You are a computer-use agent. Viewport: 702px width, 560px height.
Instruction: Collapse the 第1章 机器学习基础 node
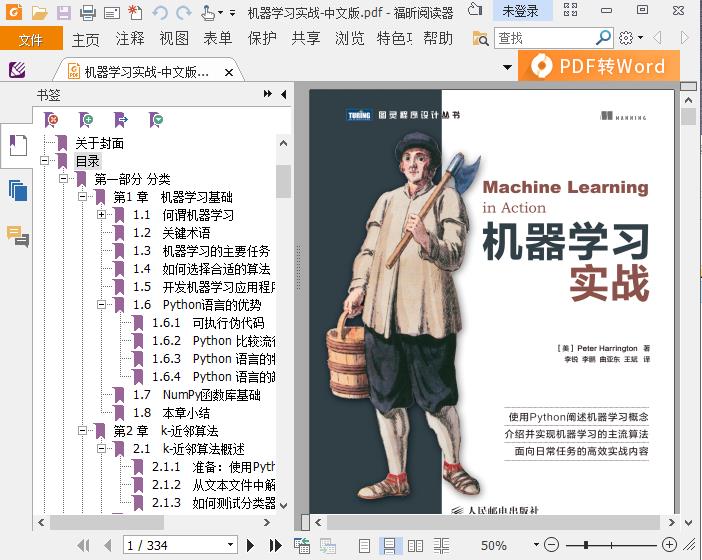[82, 197]
